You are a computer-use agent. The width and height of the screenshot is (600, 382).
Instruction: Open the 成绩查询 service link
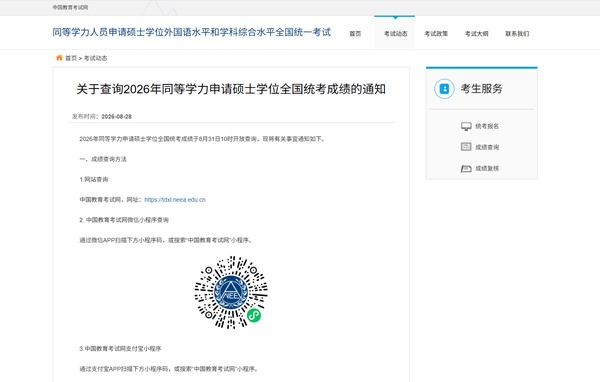tap(487, 147)
